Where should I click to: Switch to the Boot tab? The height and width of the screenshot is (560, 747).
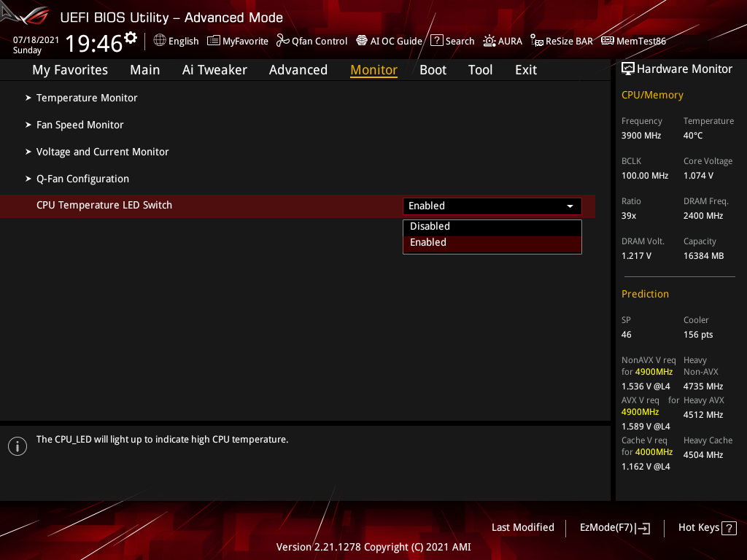click(x=433, y=69)
